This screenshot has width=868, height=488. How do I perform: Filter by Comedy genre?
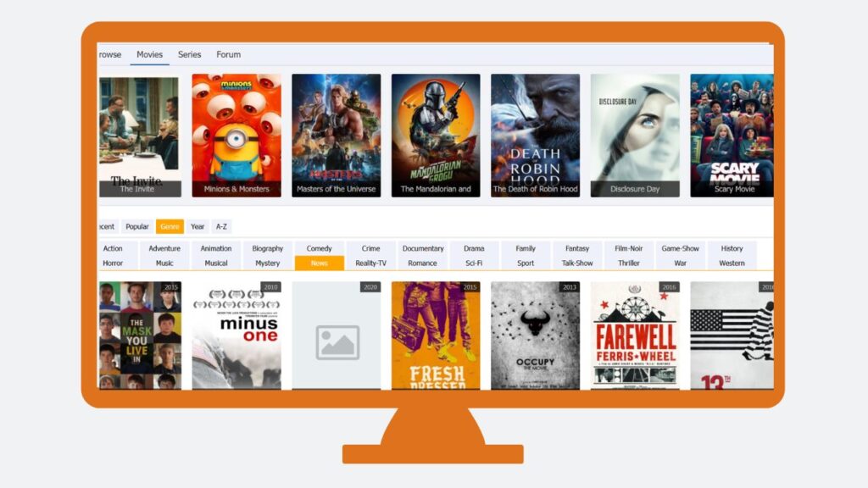coord(320,248)
